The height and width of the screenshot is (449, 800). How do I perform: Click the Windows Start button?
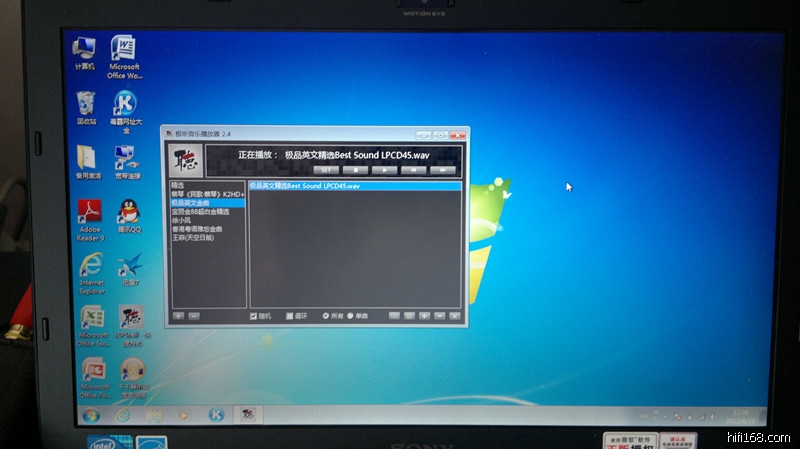(x=91, y=415)
